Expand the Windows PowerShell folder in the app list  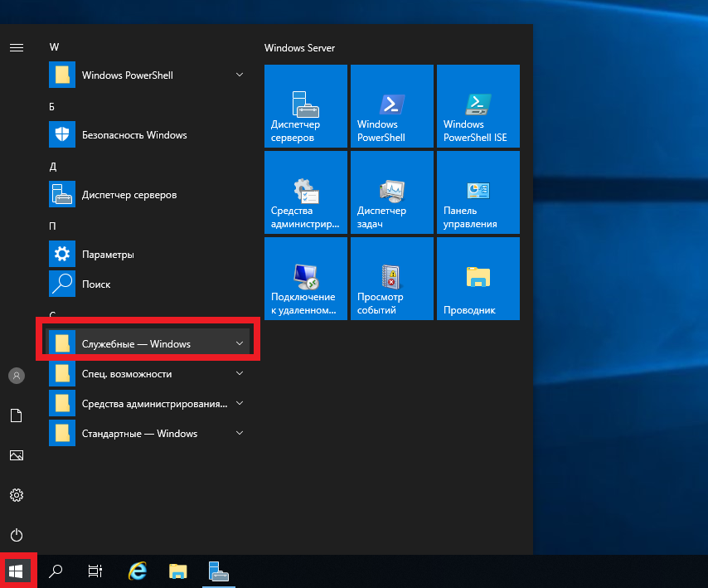tap(148, 75)
